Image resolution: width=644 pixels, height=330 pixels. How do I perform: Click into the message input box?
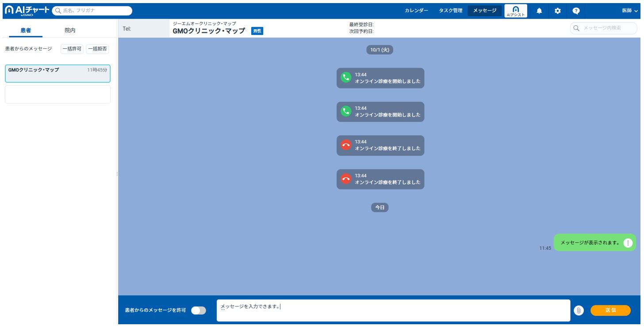(x=393, y=311)
